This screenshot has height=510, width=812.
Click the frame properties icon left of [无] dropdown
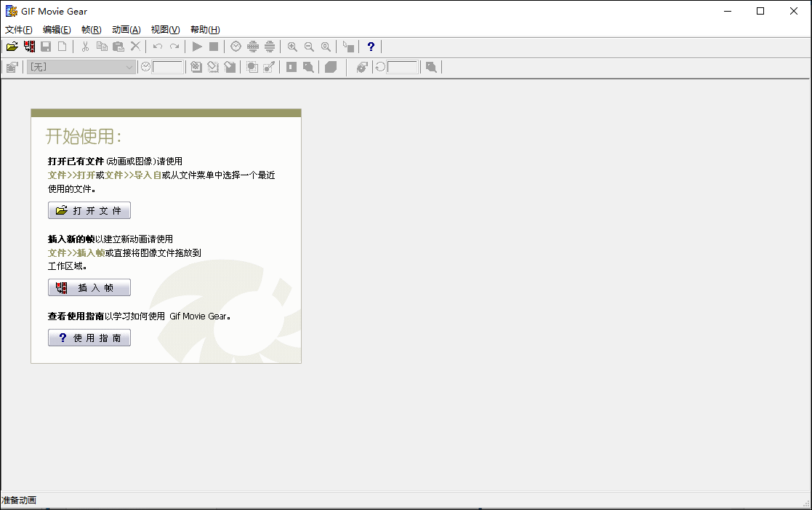[12, 67]
